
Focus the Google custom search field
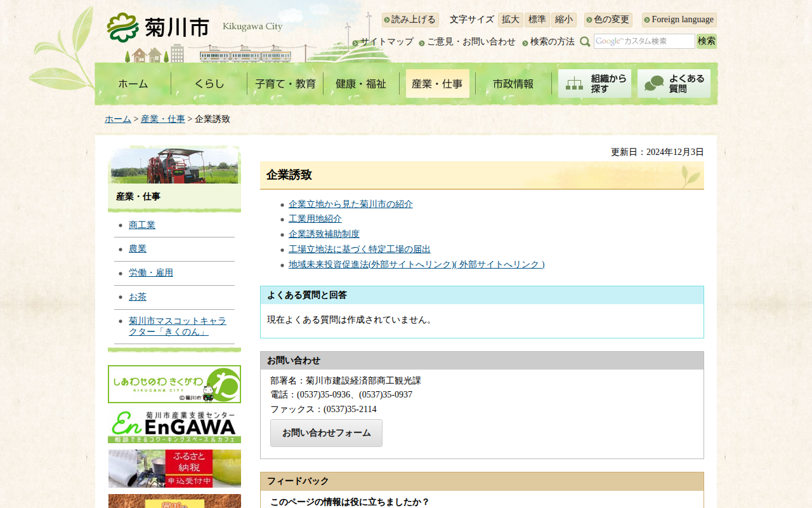click(645, 41)
